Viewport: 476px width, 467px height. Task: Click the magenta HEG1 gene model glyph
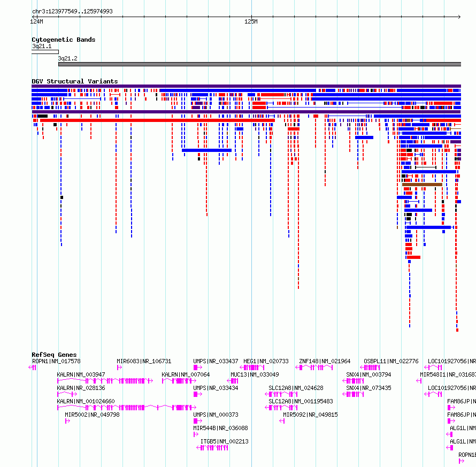point(252,368)
